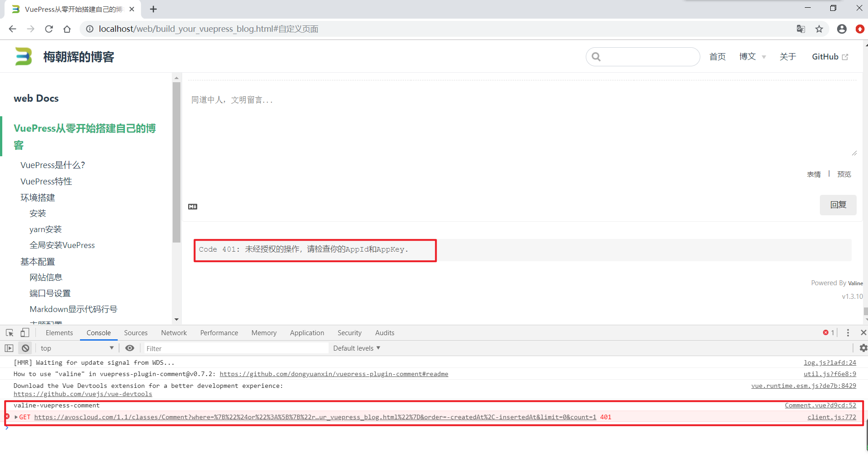This screenshot has width=868, height=456.
Task: Select the Console tab
Action: point(99,333)
